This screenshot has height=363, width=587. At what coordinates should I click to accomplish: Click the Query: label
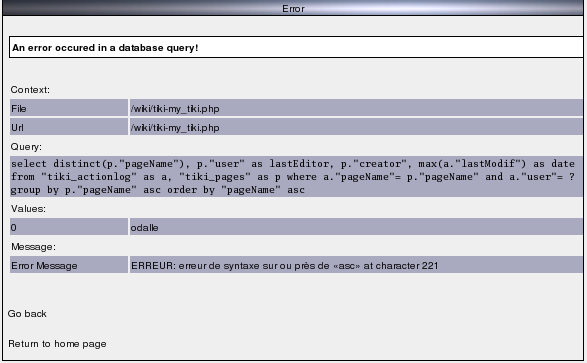26,147
